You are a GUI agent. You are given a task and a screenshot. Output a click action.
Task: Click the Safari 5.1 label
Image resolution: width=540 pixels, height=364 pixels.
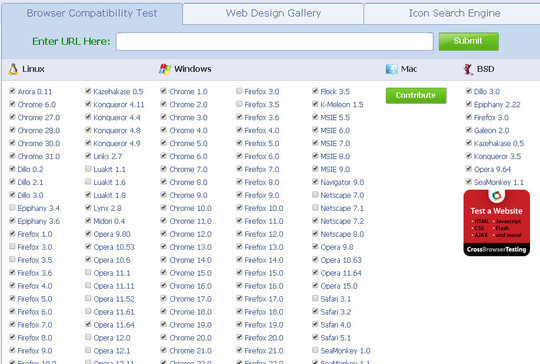[335, 338]
